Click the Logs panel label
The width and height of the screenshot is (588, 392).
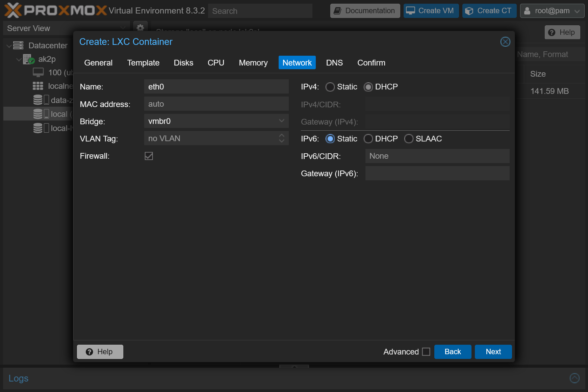click(19, 378)
